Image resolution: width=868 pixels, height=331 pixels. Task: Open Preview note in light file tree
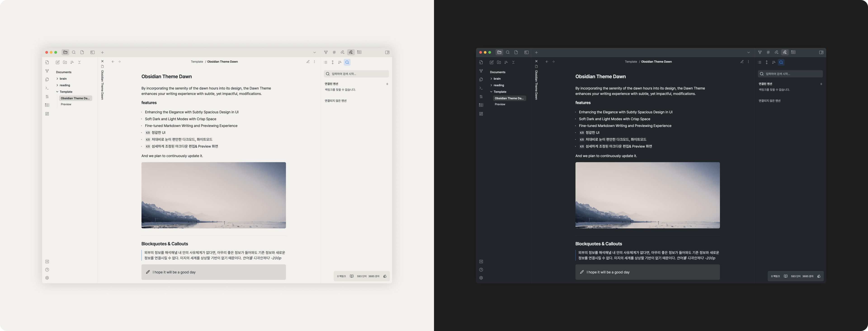66,104
